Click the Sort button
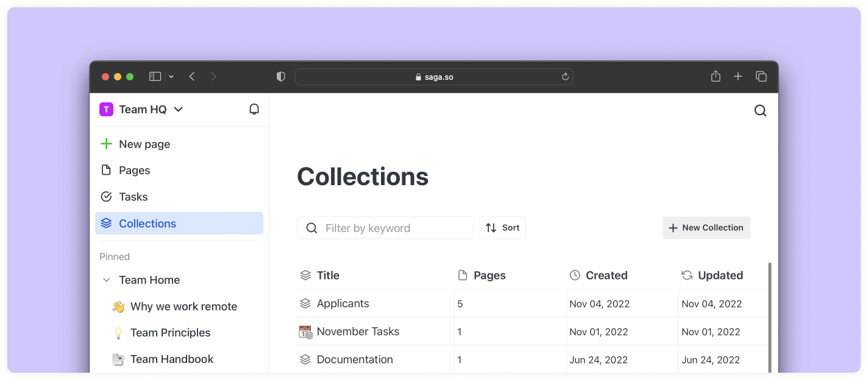This screenshot has height=380, width=868. click(502, 228)
